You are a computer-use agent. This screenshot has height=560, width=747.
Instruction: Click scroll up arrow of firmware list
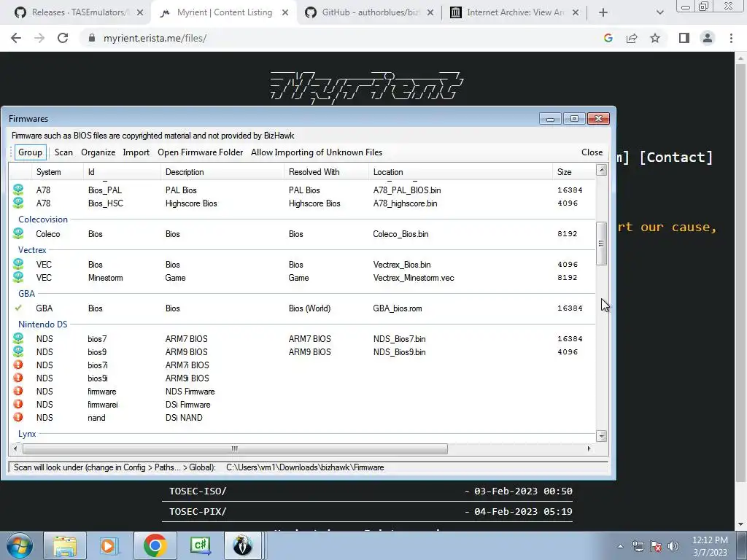coord(601,170)
